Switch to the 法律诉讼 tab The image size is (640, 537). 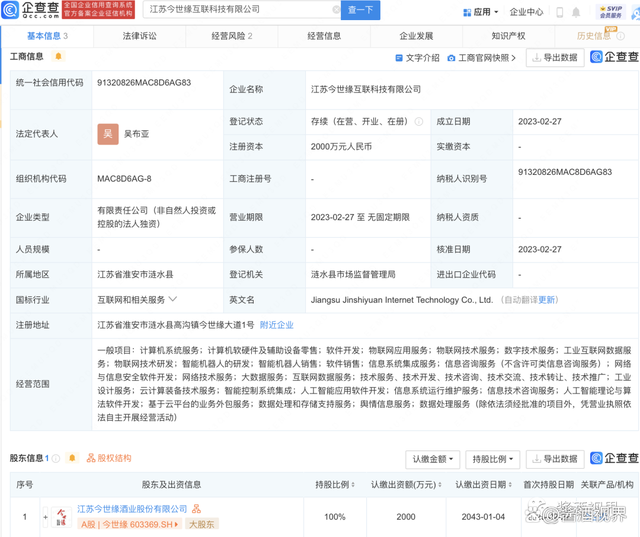pos(139,36)
